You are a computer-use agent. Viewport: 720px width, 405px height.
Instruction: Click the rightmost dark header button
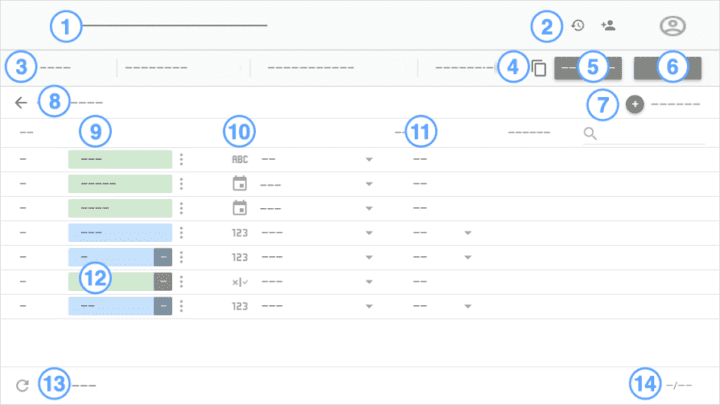tap(668, 68)
